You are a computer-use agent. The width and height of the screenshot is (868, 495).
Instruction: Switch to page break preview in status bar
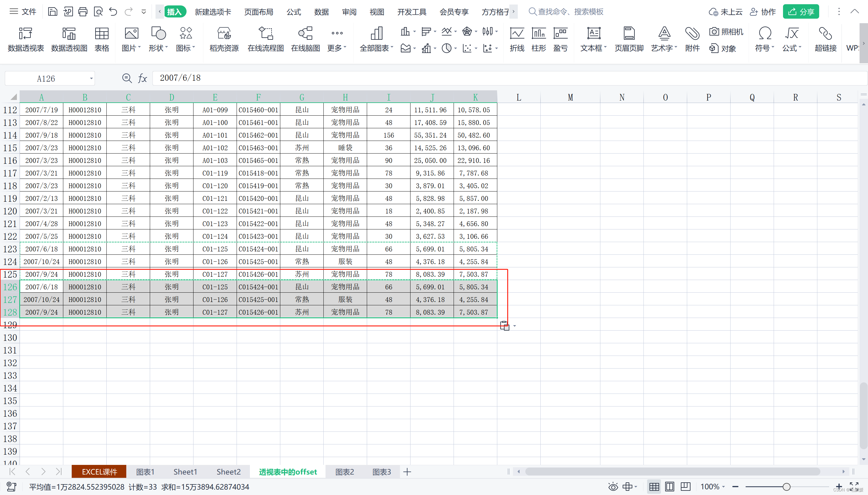(686, 487)
